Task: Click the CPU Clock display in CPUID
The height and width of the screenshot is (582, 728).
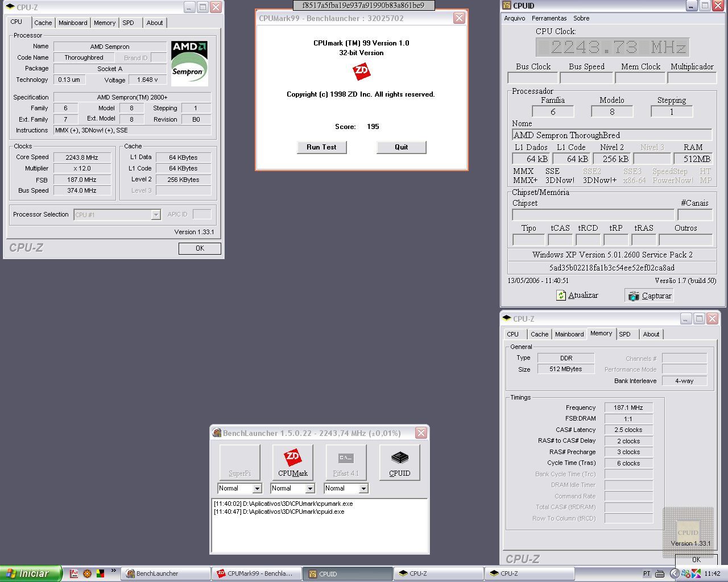Action: pyautogui.click(x=613, y=47)
